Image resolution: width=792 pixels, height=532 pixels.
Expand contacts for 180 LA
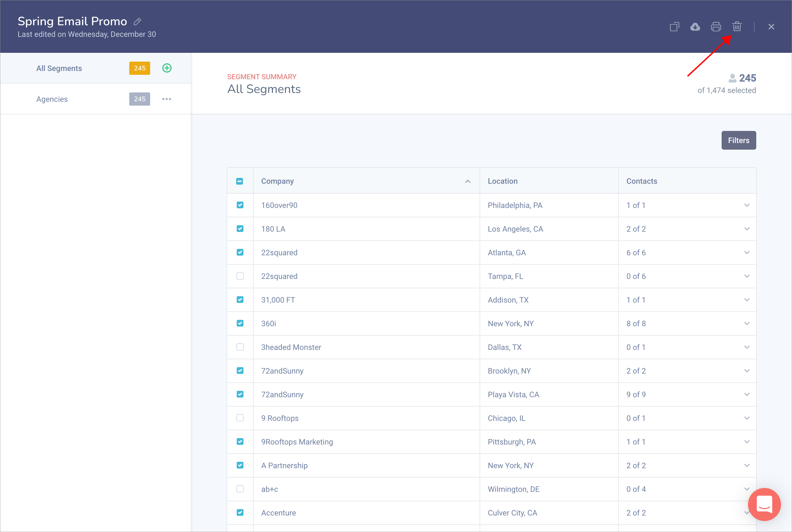[747, 229]
